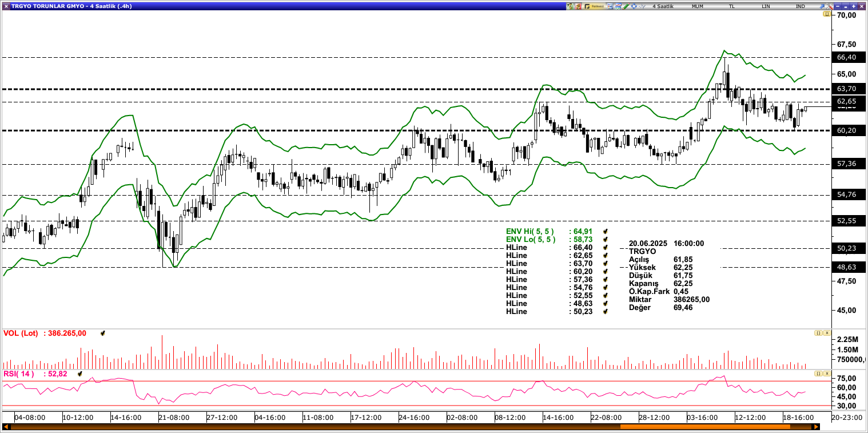This screenshot has height=433, width=868.
Task: Toggle checkmark for HLine 48,63
Action: 606,303
